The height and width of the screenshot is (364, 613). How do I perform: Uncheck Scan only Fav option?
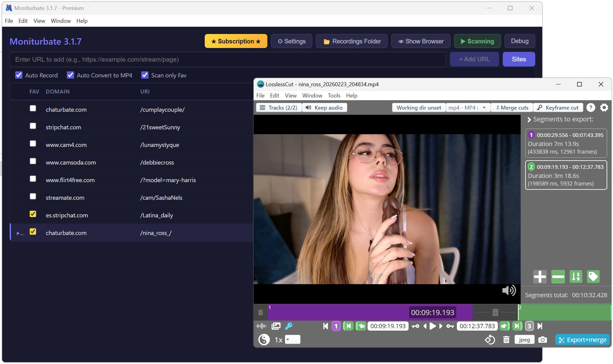pyautogui.click(x=145, y=75)
